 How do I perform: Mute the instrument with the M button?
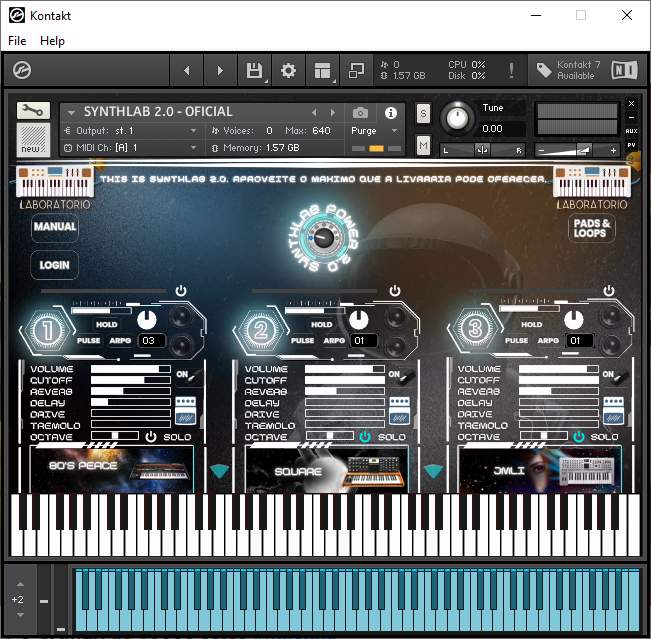point(423,145)
